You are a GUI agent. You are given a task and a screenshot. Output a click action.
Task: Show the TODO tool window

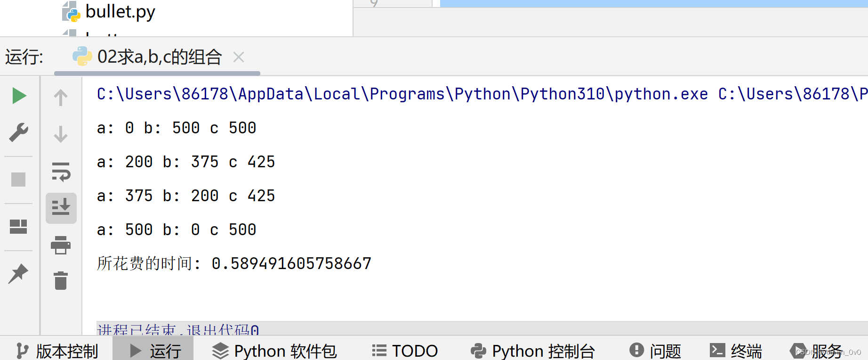coord(405,351)
